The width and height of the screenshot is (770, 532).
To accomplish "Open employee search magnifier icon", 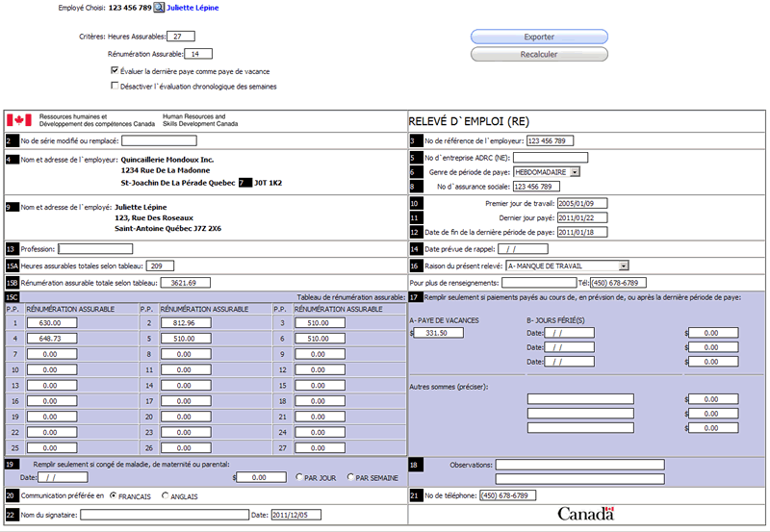I will pos(159,8).
